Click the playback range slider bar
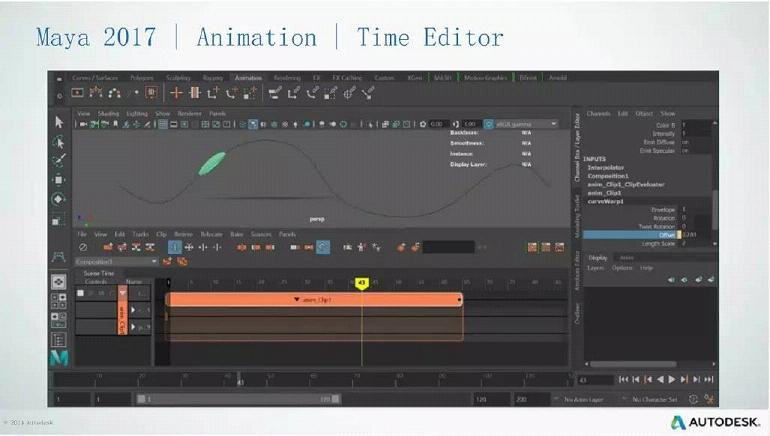The width and height of the screenshot is (770, 436). [238, 399]
